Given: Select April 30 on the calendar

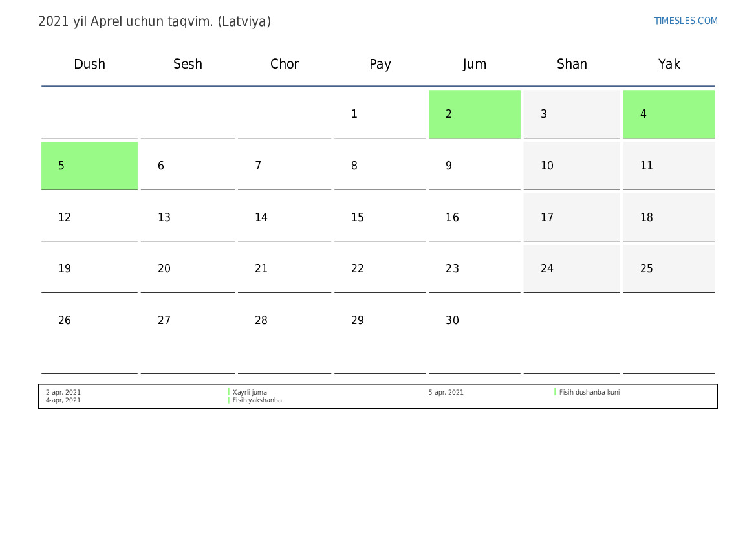Looking at the screenshot, I should point(474,321).
